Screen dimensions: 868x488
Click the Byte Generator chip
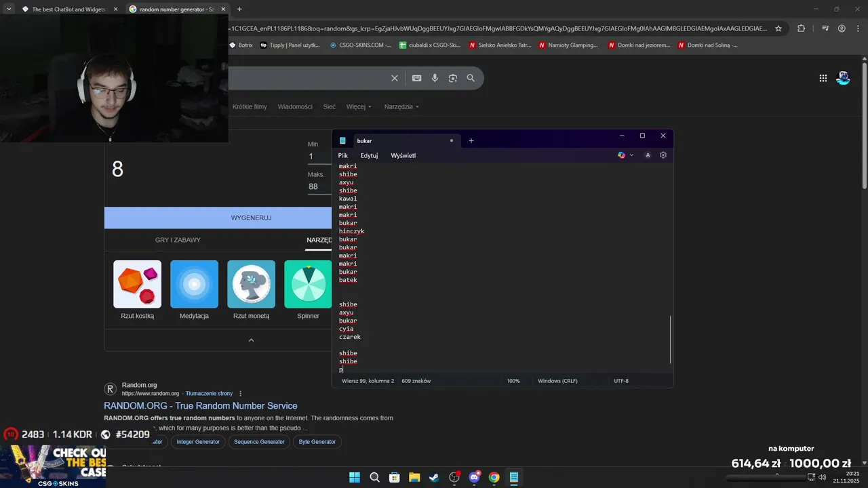pos(317,442)
